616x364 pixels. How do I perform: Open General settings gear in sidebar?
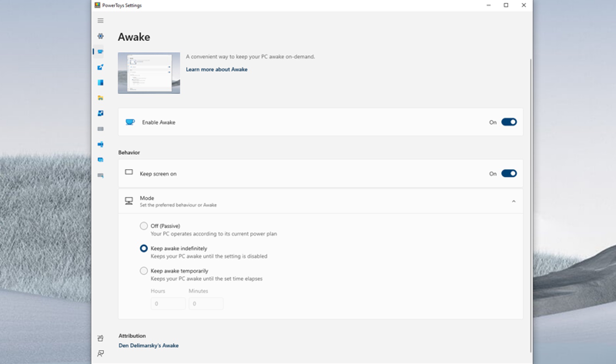point(100,36)
